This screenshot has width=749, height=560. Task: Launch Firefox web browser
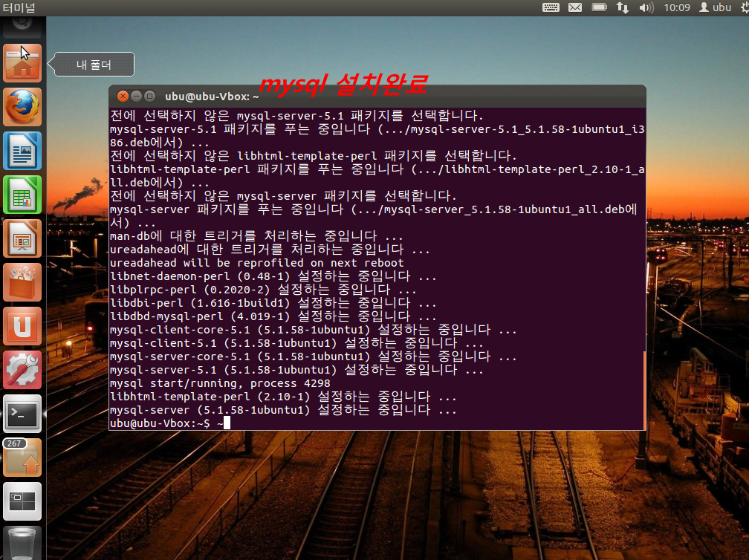(x=22, y=108)
